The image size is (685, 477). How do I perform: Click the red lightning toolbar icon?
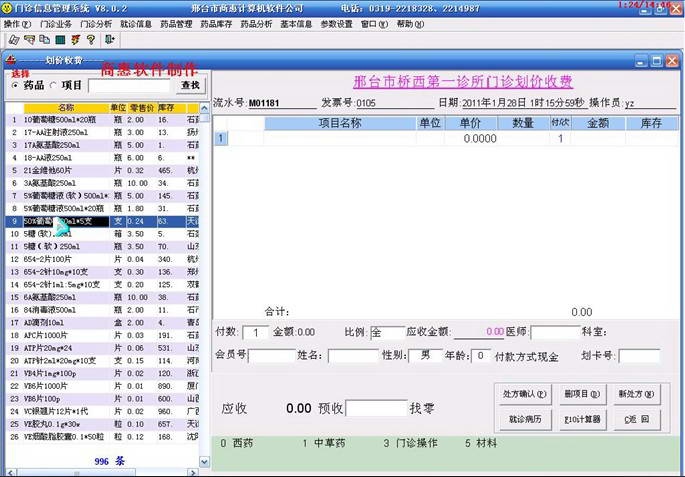[76, 40]
